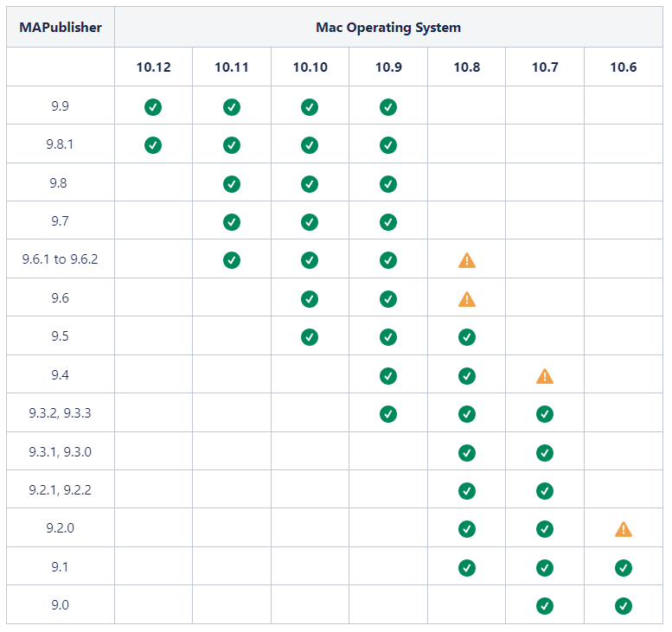Screen dimensions: 672x632
Task: Select the check mark for 9.8.1 on 10.9
Action: tap(388, 145)
